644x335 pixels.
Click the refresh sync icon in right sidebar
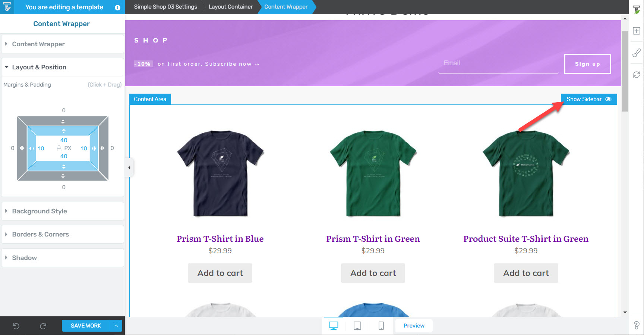[x=637, y=75]
